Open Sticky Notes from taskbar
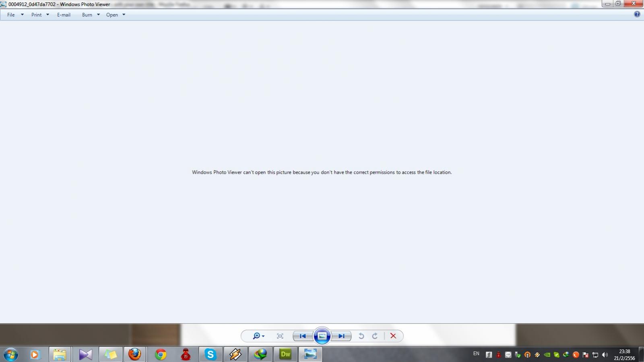This screenshot has width=644, height=362. (110, 354)
